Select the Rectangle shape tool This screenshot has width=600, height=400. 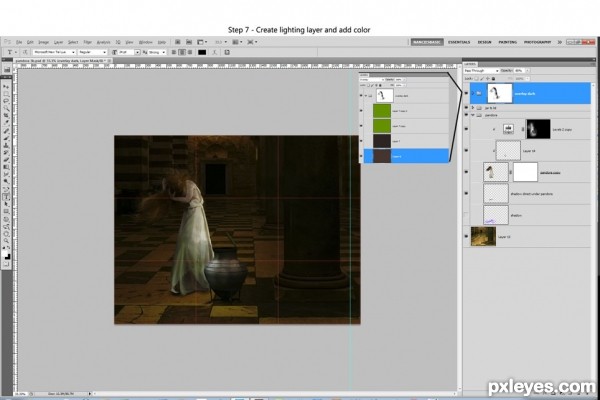pyautogui.click(x=7, y=211)
